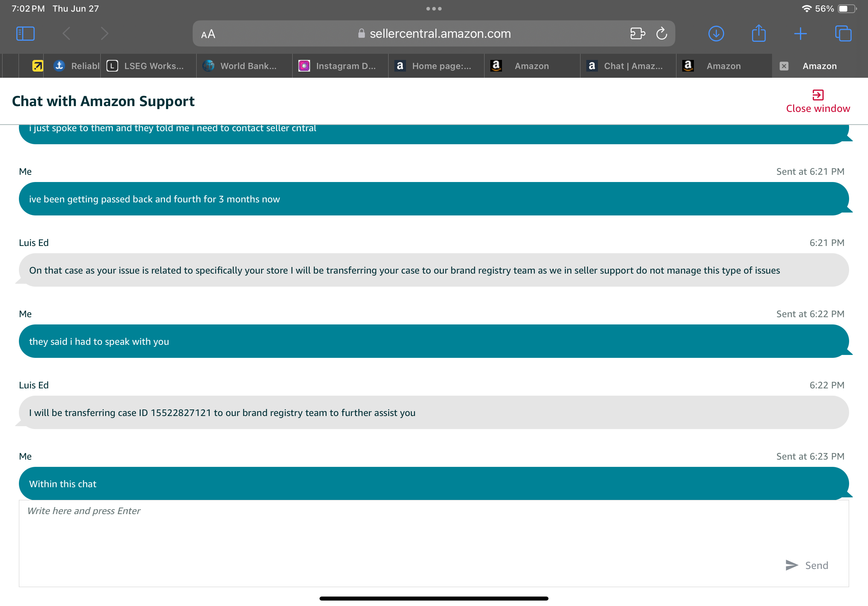Show the tab overview icon
This screenshot has width=868, height=606.
(x=843, y=34)
